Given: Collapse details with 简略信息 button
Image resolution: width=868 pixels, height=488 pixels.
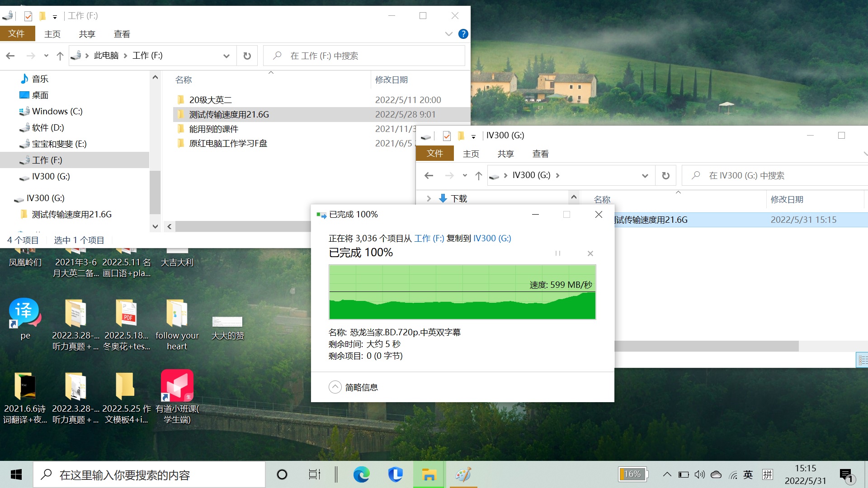Looking at the screenshot, I should pyautogui.click(x=354, y=387).
